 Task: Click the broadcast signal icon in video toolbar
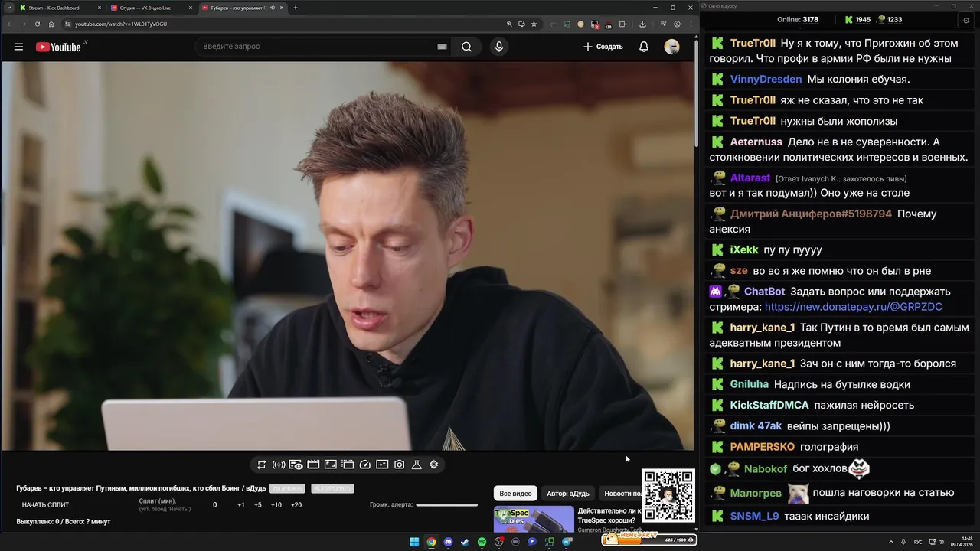pos(279,465)
